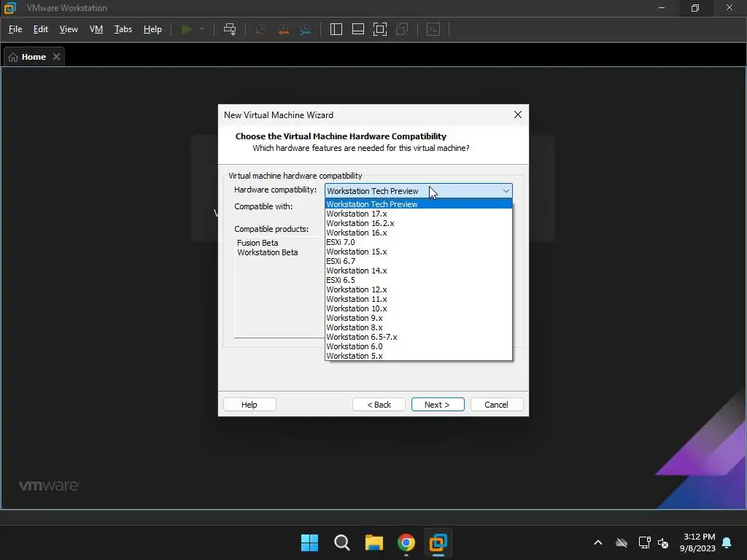
Task: Select Workstation Tech Preview in list
Action: pyautogui.click(x=418, y=204)
